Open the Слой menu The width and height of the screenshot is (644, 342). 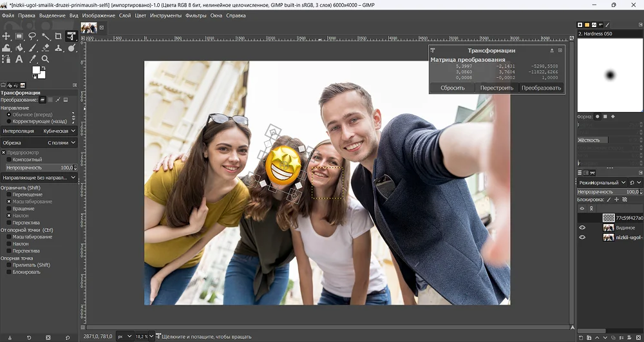(x=124, y=15)
